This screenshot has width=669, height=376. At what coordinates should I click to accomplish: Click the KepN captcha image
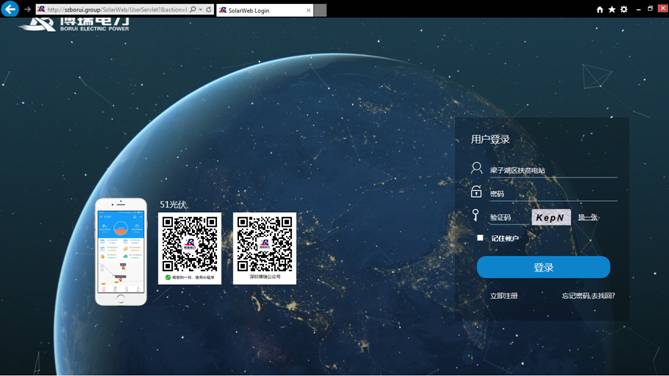(551, 217)
